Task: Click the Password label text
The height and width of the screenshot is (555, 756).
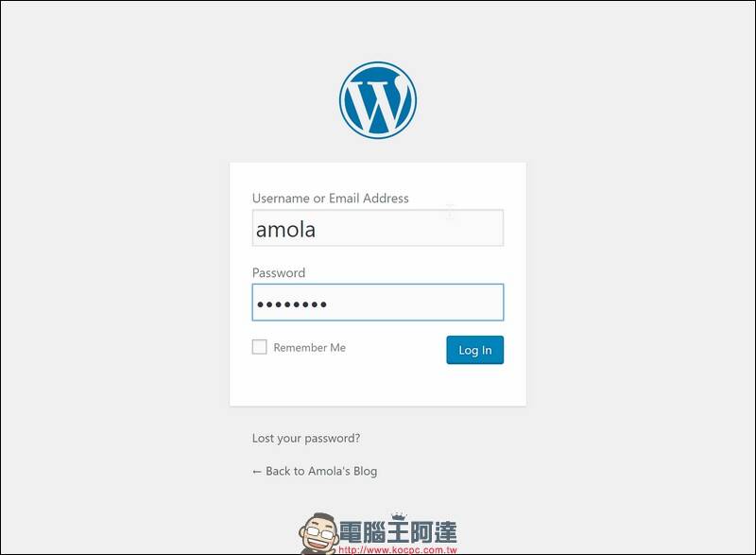Action: click(279, 273)
